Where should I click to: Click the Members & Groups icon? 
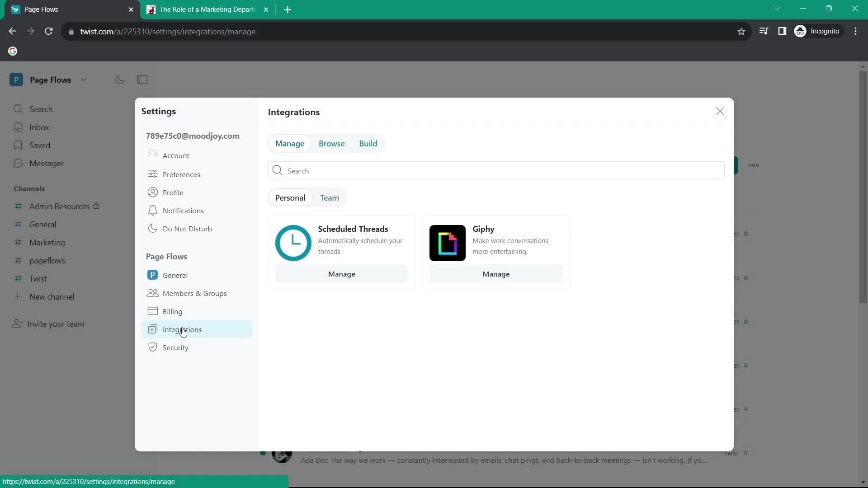click(152, 293)
